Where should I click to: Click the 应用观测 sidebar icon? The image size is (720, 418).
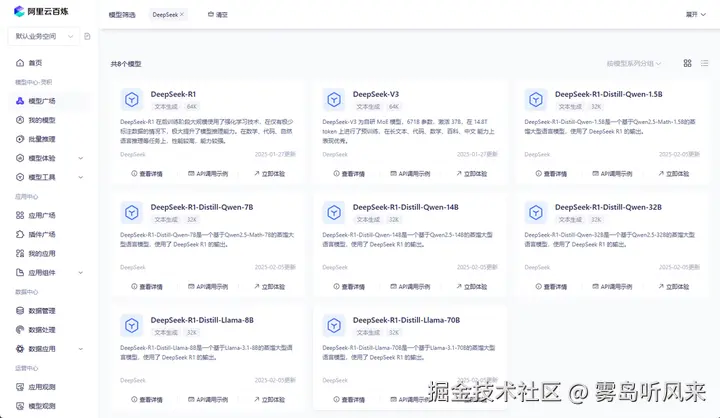tap(20, 387)
